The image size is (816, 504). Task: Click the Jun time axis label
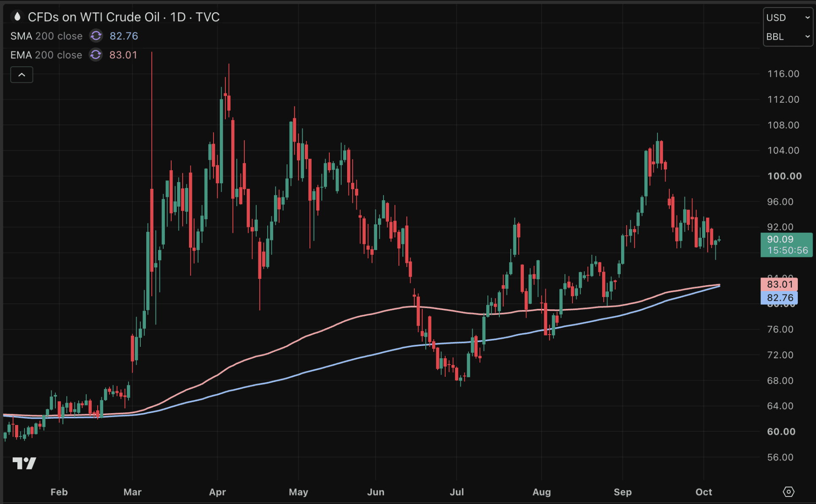pos(376,492)
